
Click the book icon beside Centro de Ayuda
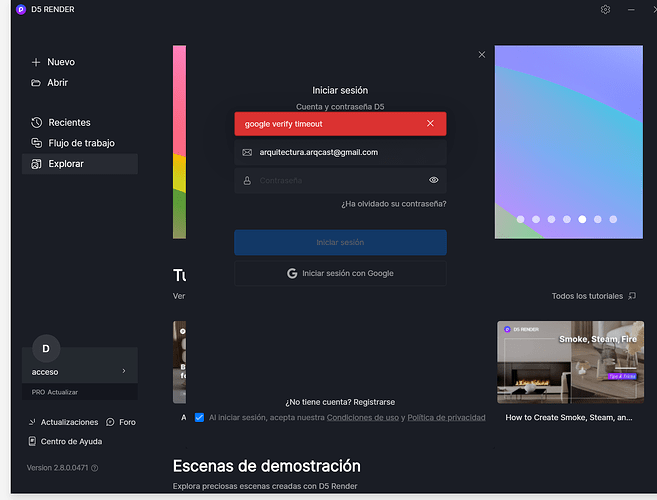click(x=32, y=441)
